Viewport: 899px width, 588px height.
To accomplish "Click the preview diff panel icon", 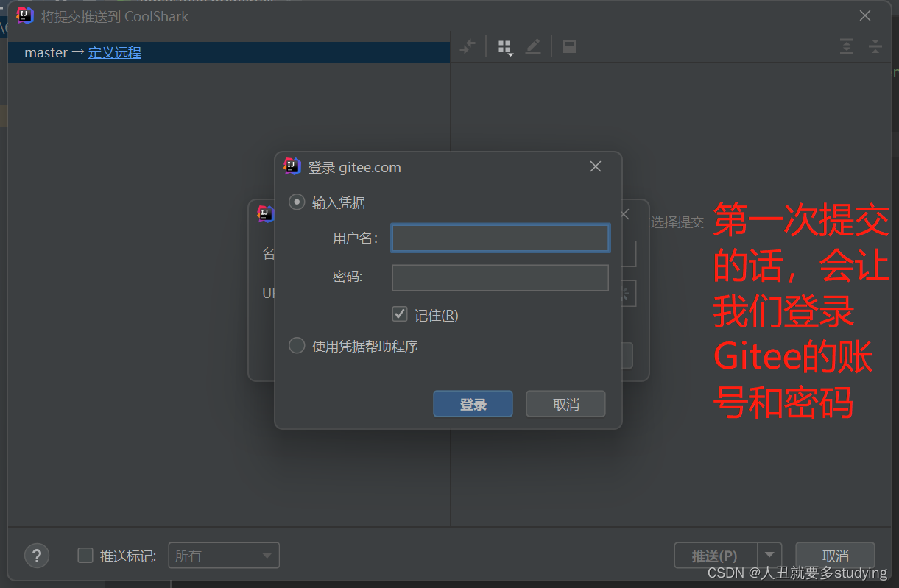I will click(568, 47).
